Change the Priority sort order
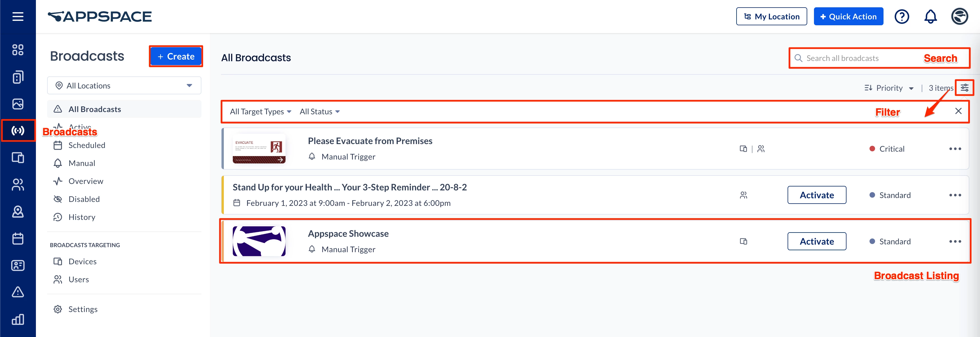The image size is (980, 337). coord(889,88)
